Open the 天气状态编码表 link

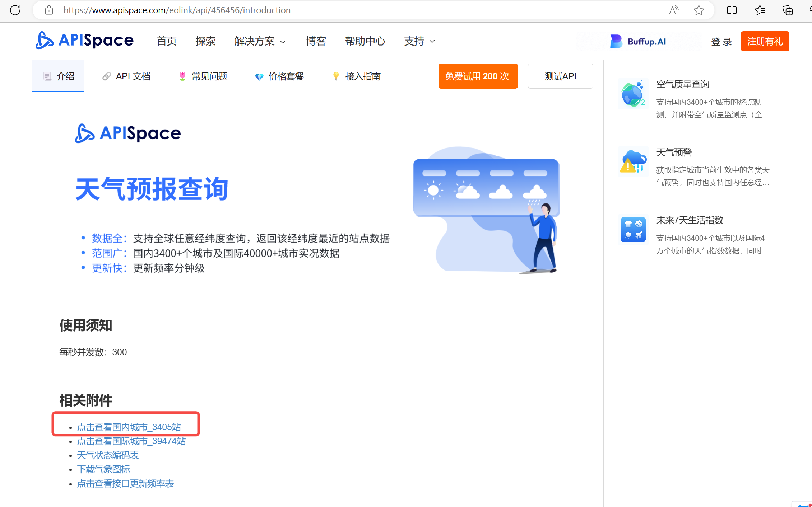click(x=108, y=455)
